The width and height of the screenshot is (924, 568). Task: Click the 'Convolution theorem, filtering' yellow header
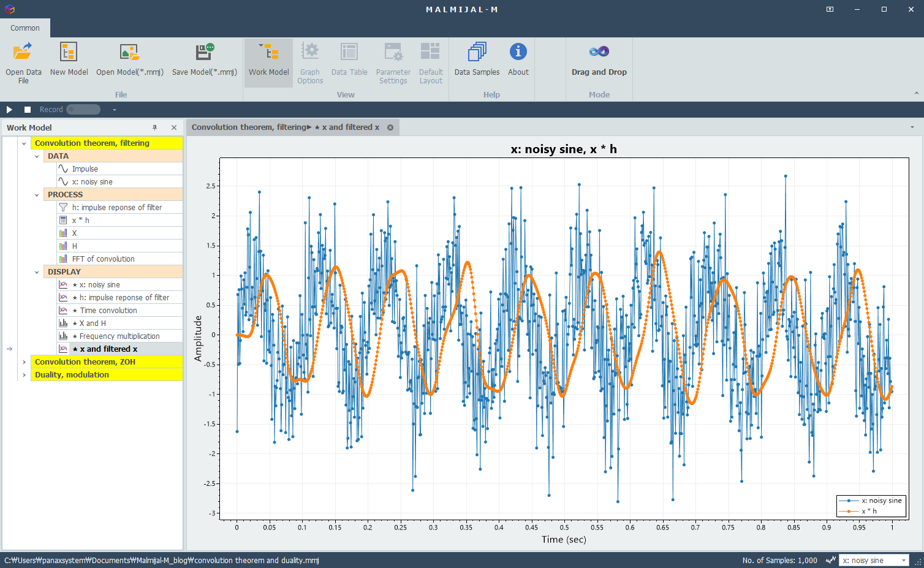pyautogui.click(x=107, y=143)
